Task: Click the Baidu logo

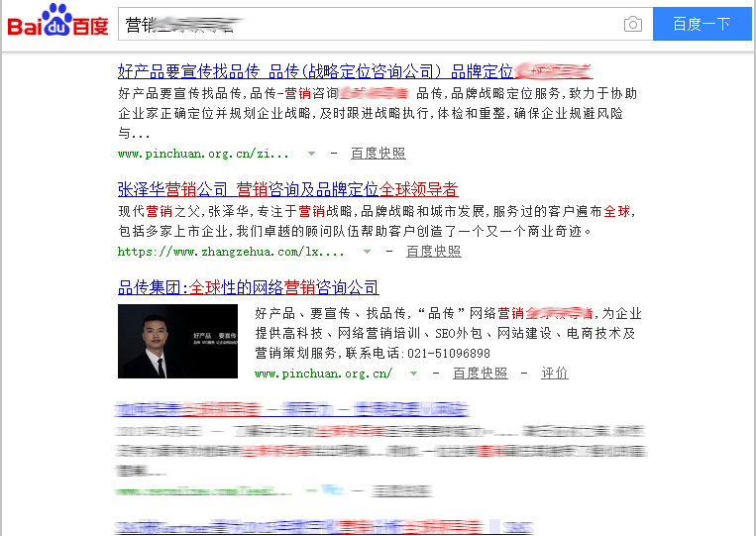Action: [57, 20]
